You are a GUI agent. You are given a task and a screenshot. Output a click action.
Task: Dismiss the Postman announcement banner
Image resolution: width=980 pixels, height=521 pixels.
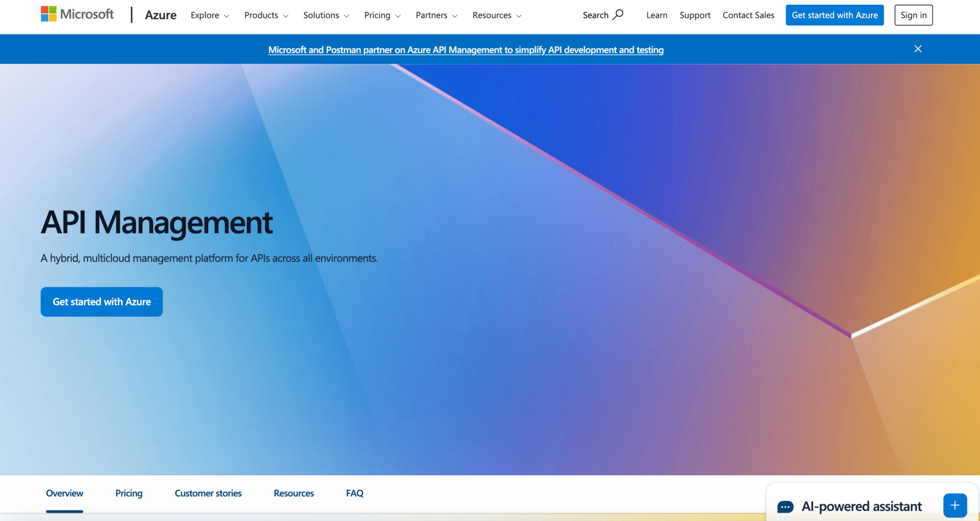[918, 49]
